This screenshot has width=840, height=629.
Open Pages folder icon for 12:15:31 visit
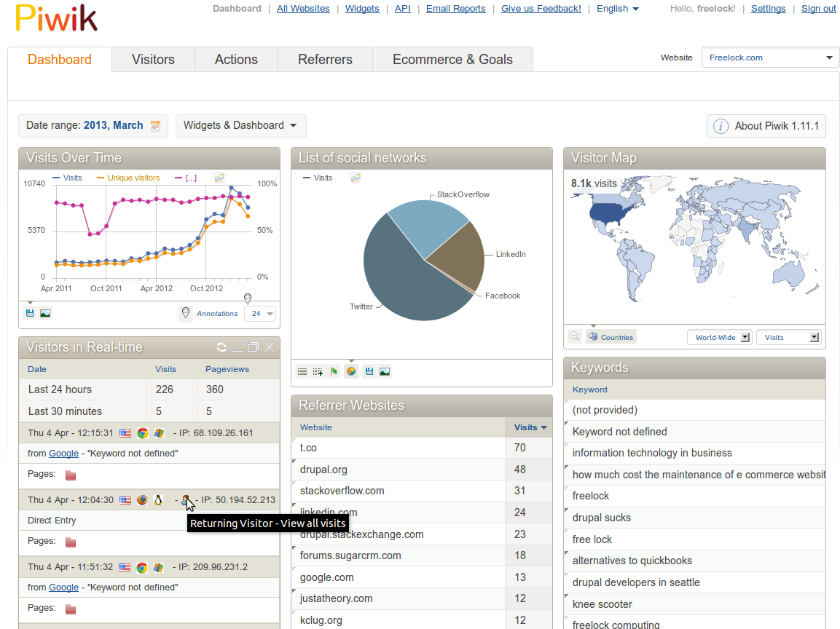(71, 475)
